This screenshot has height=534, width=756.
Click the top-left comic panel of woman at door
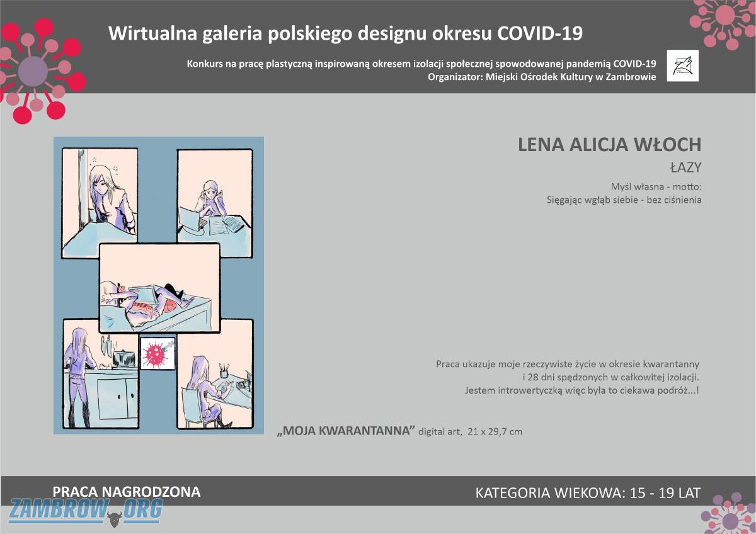(100, 203)
